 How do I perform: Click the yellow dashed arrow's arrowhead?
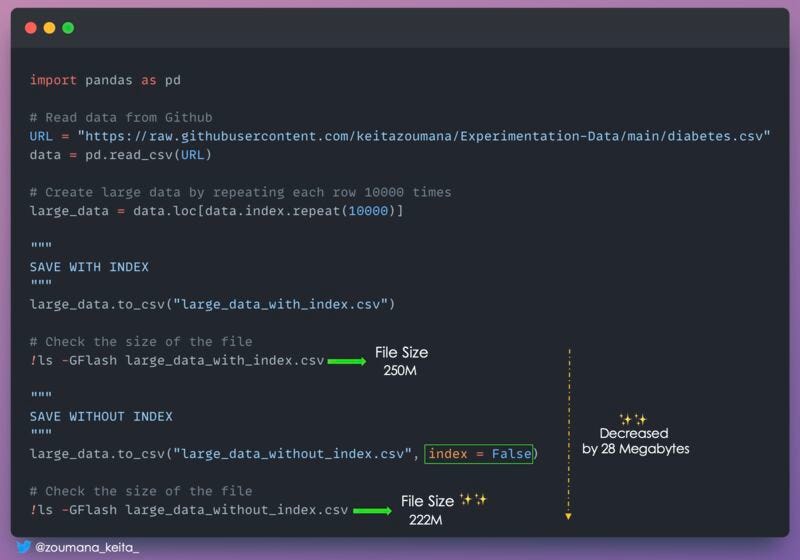tap(568, 516)
